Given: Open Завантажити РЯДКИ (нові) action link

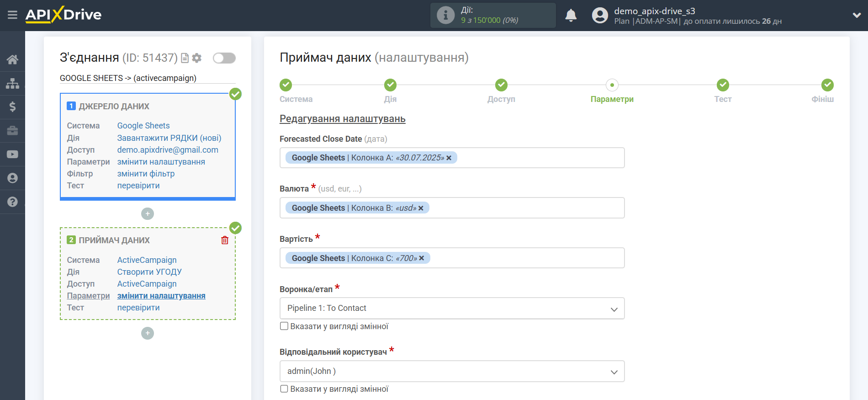Looking at the screenshot, I should coord(169,138).
